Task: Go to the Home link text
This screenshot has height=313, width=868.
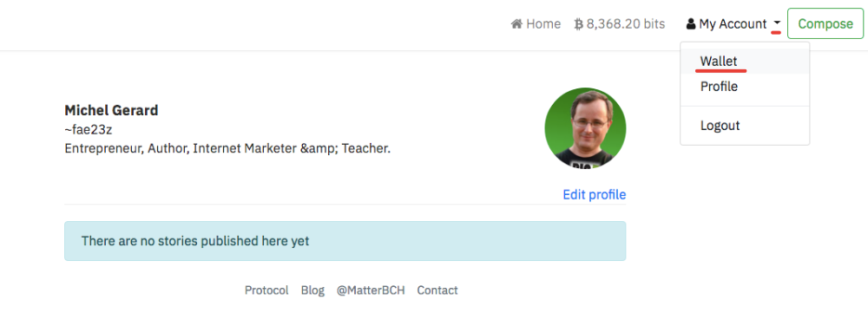Action: tap(543, 23)
